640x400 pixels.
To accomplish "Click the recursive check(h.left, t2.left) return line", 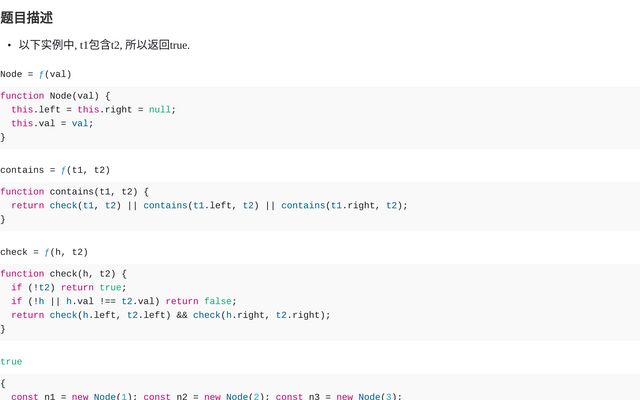I will [170, 315].
